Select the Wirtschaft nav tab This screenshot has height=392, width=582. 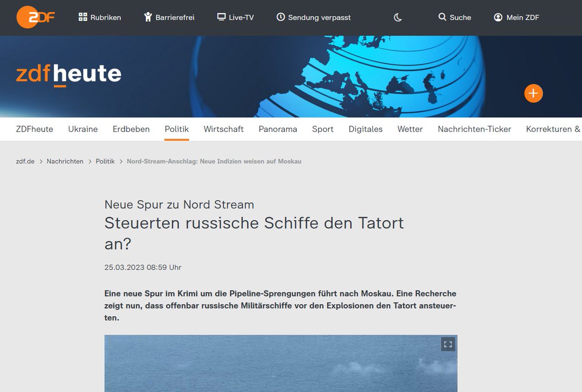[224, 129]
